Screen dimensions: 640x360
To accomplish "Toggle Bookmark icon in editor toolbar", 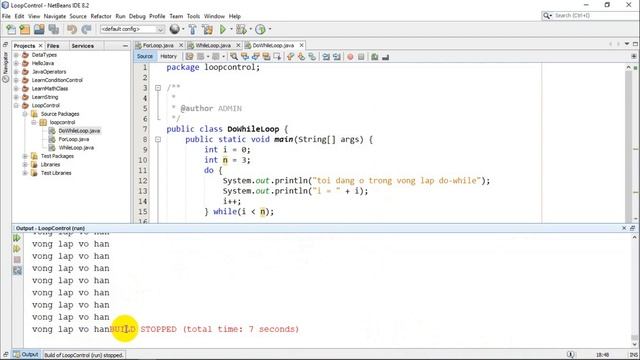I will point(312,57).
